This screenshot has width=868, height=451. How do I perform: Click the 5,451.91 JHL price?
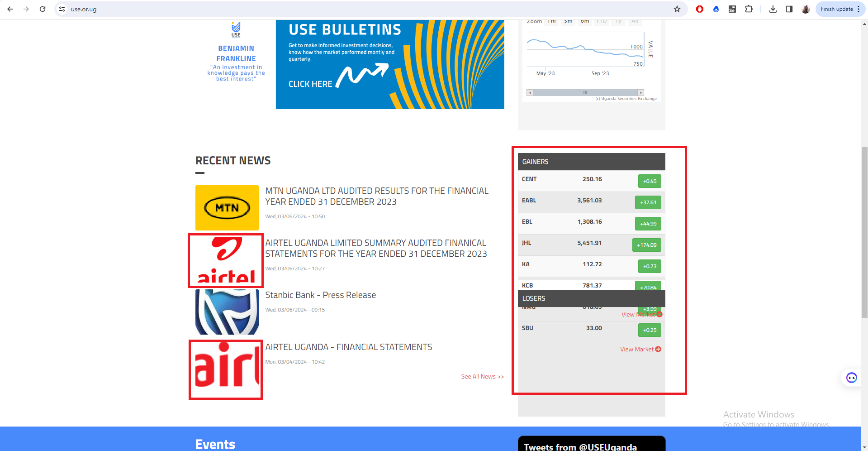point(589,243)
